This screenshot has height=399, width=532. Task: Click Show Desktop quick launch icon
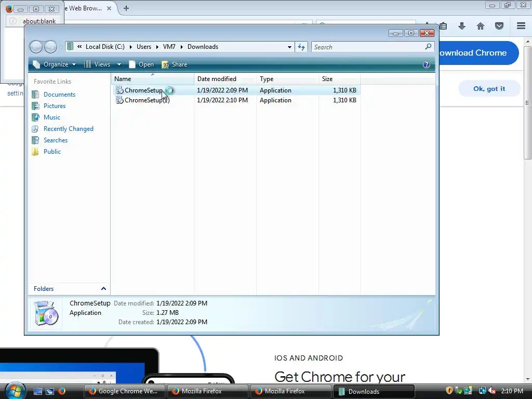(37, 391)
